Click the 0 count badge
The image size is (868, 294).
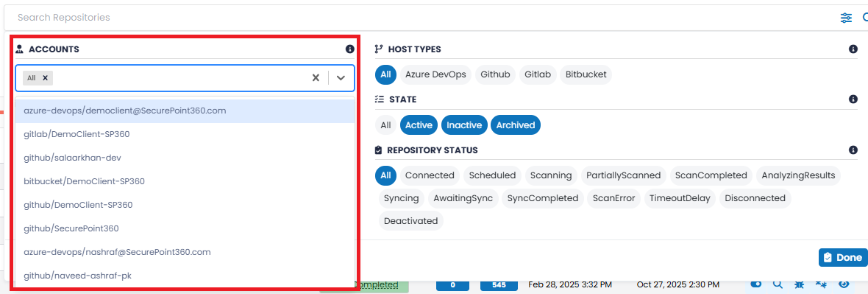[453, 285]
